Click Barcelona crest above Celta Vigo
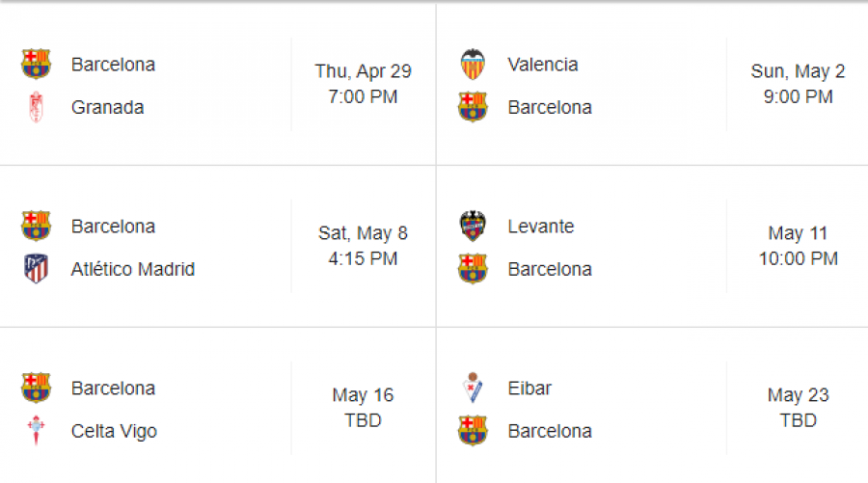This screenshot has height=483, width=868. [x=36, y=388]
